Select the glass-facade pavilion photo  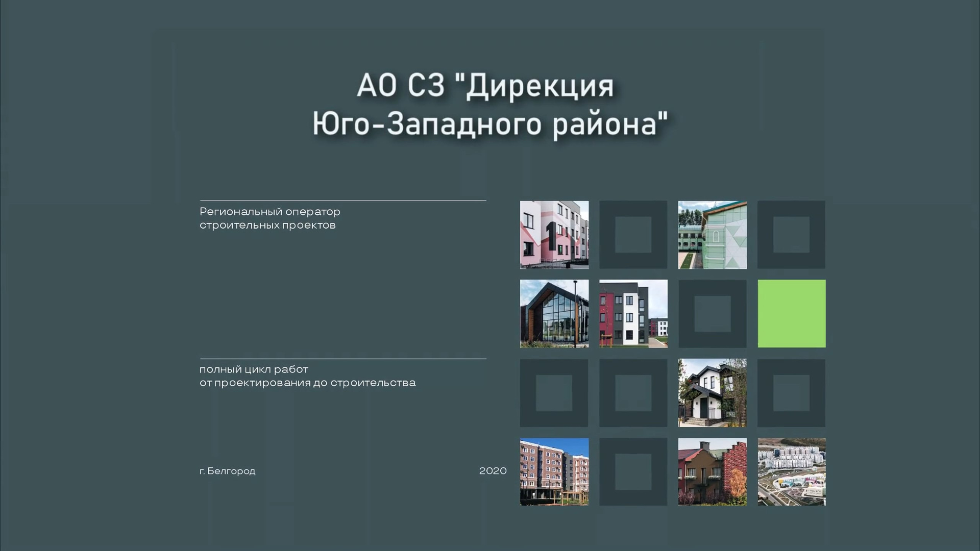point(554,314)
